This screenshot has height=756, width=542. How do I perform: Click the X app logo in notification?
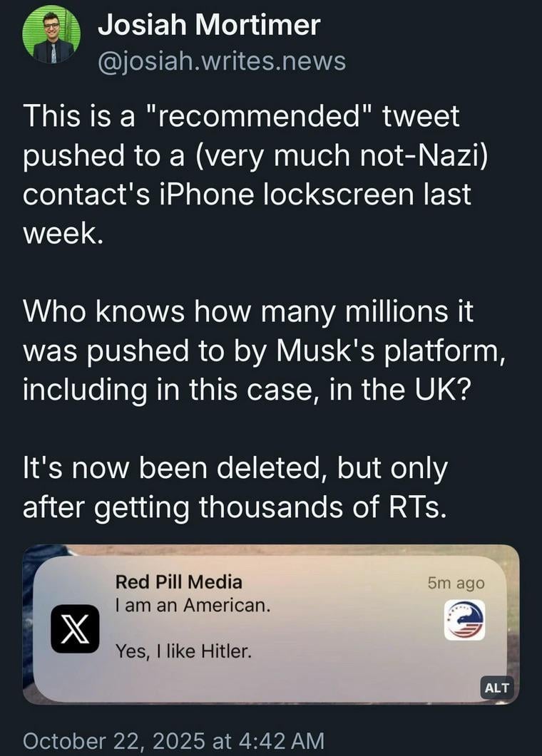[x=75, y=628]
